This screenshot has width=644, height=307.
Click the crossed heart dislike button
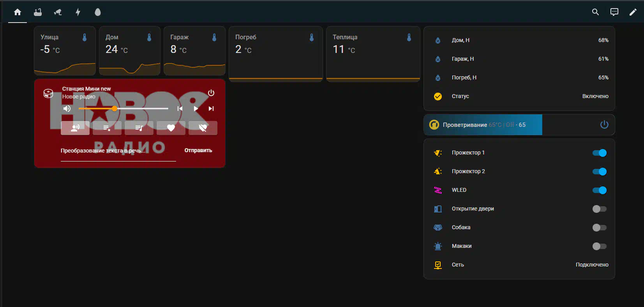[203, 128]
